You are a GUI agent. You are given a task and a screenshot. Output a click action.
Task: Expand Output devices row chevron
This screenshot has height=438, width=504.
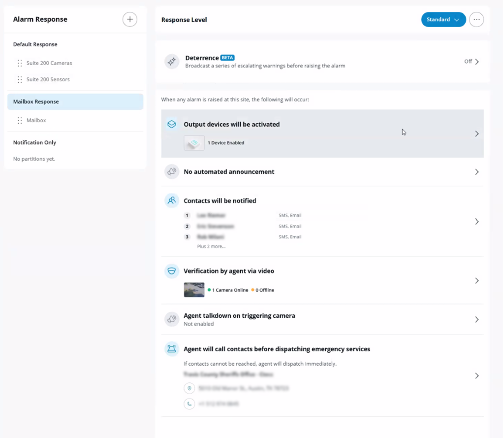pos(477,134)
